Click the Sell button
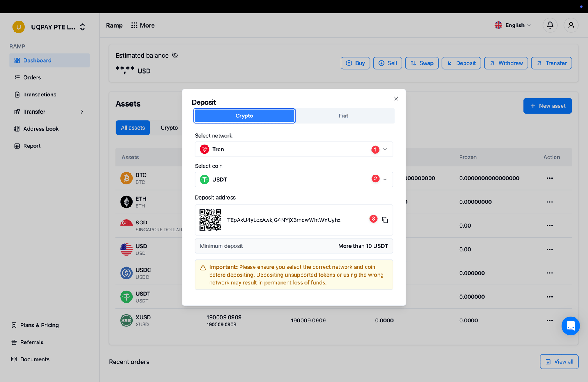588x382 pixels. [388, 63]
